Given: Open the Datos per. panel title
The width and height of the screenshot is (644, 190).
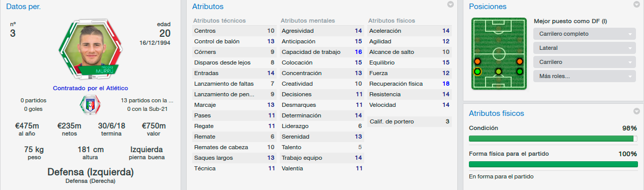Looking at the screenshot, I should (x=24, y=7).
